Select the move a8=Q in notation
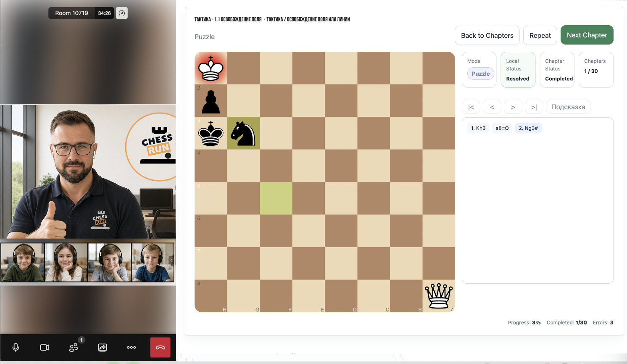The width and height of the screenshot is (627, 364). pos(502,128)
